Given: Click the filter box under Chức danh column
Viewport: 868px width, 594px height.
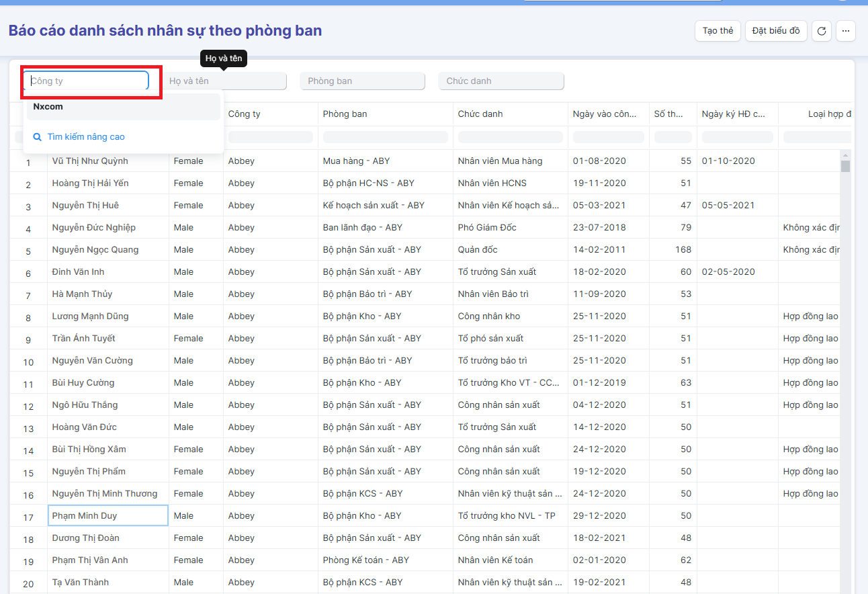Looking at the screenshot, I should click(x=510, y=137).
